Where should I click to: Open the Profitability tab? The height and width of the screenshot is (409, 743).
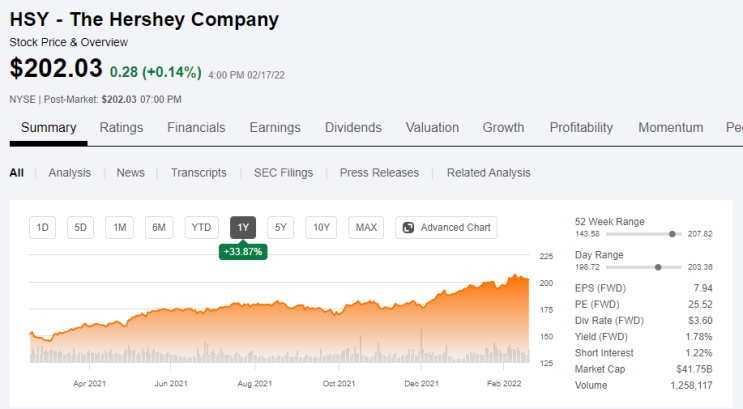click(581, 127)
